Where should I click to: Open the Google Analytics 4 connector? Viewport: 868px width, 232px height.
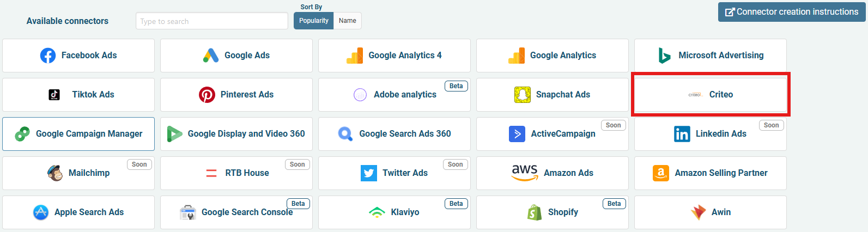coord(394,56)
